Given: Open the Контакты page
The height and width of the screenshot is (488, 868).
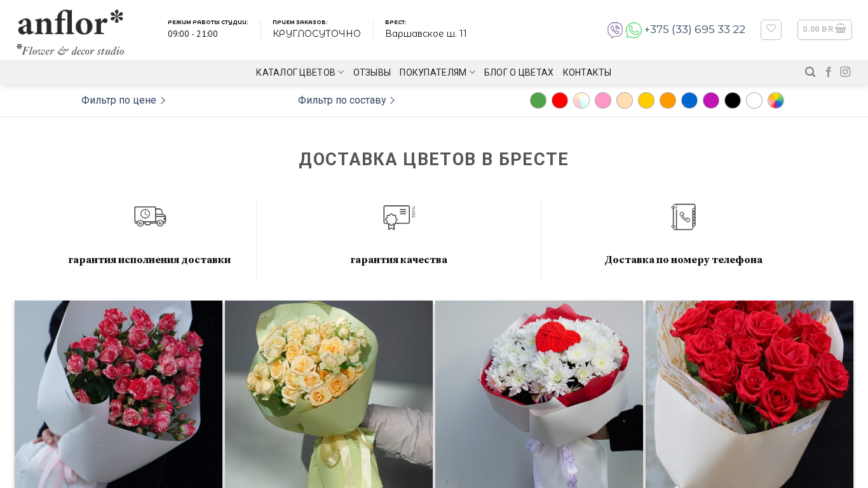Looking at the screenshot, I should point(587,72).
